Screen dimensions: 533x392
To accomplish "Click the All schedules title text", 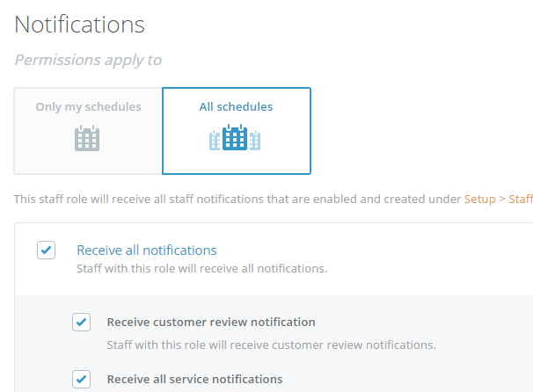I will (x=236, y=106).
